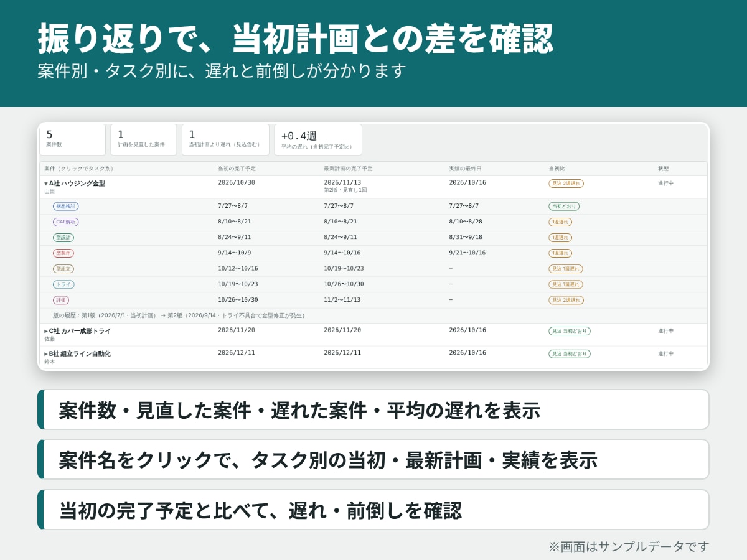Click the 見込 当初どおり badge for C社
The image size is (747, 560).
tap(570, 331)
